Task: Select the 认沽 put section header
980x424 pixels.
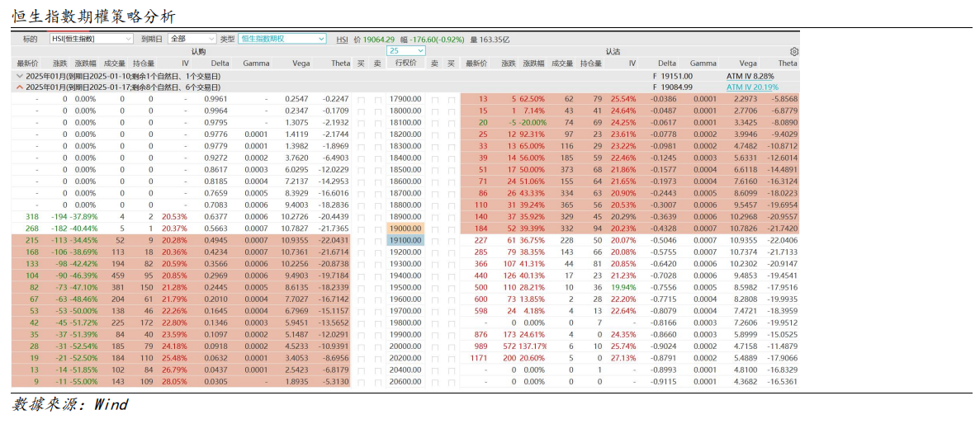Action: click(613, 51)
